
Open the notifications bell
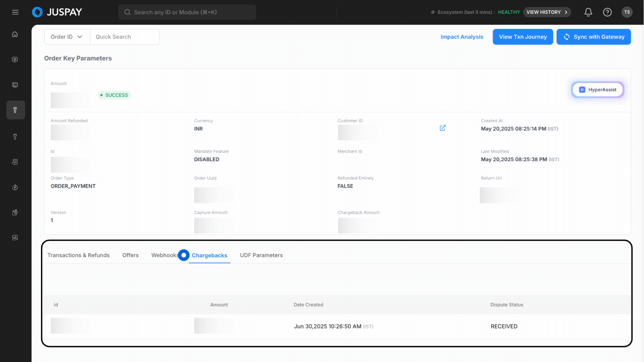(x=588, y=12)
